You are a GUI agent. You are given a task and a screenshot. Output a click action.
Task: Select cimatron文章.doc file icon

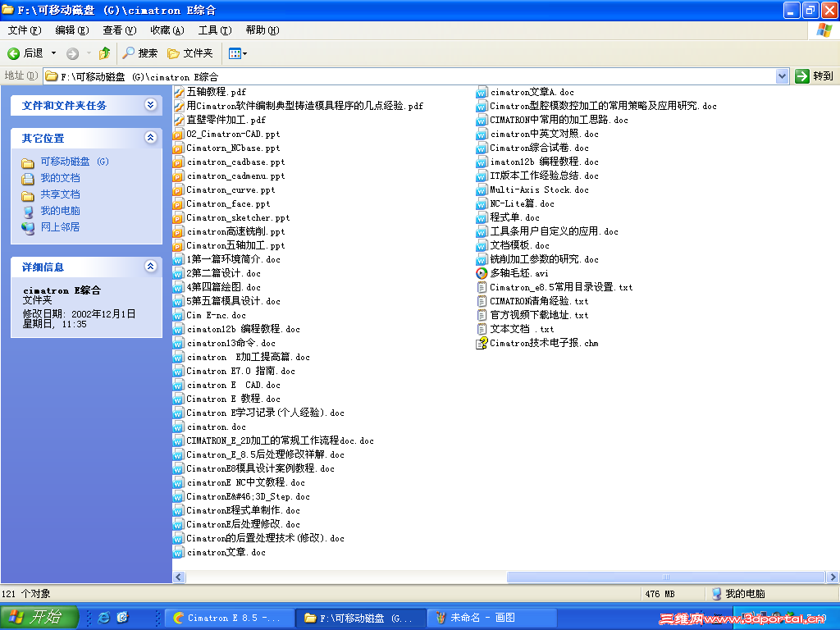tap(179, 552)
